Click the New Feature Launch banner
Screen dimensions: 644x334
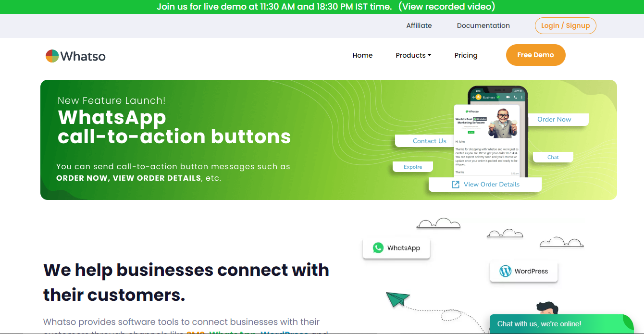tap(329, 140)
